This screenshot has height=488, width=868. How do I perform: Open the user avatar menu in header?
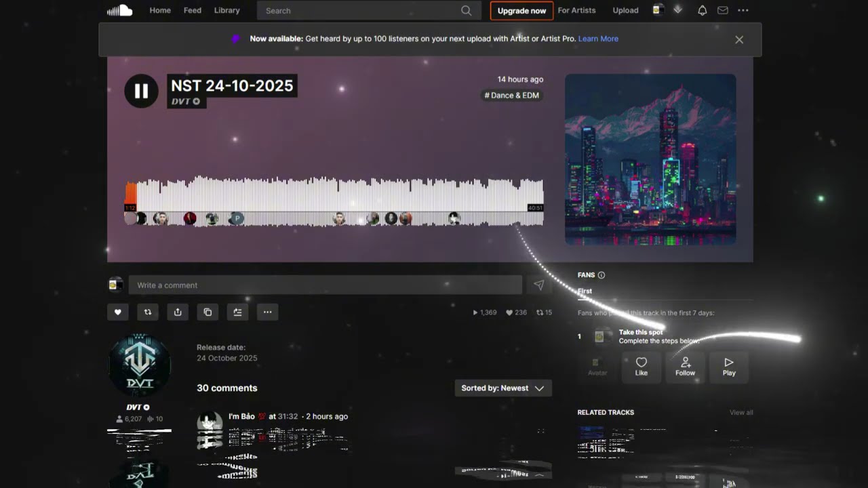(657, 10)
